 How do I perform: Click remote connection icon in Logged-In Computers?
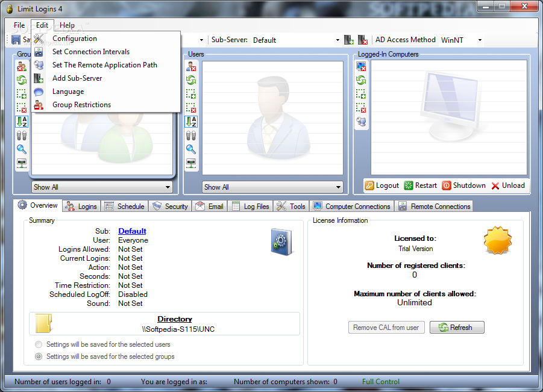(x=361, y=122)
